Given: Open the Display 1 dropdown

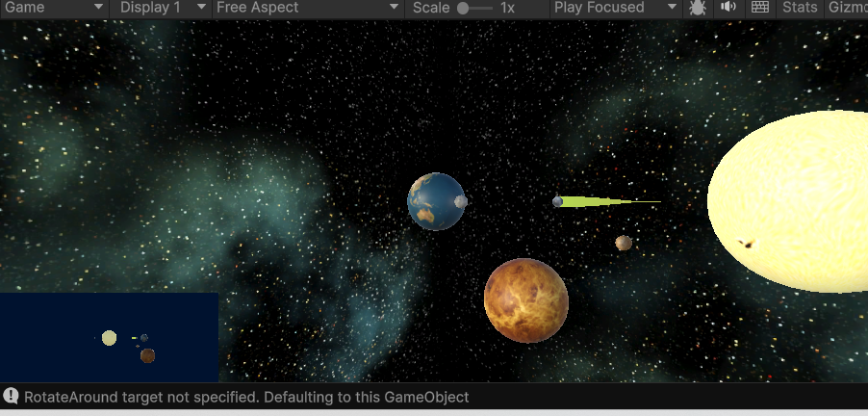Looking at the screenshot, I should pyautogui.click(x=161, y=8).
